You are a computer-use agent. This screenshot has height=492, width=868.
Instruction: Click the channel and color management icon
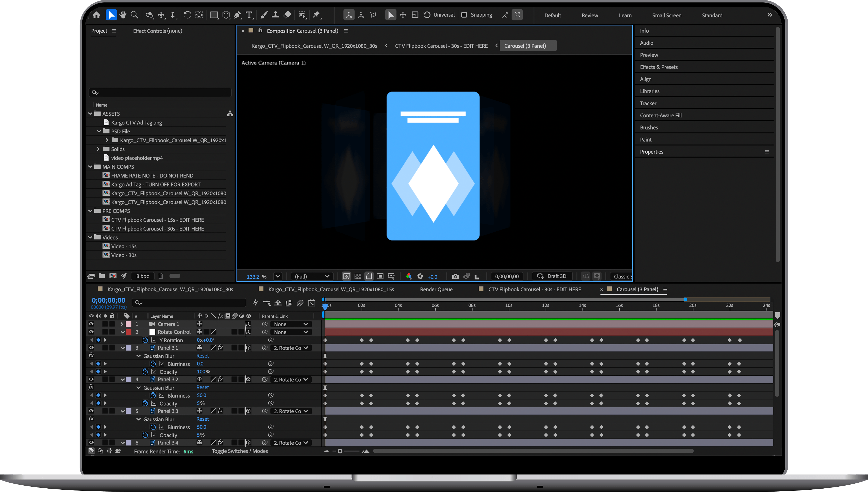[x=409, y=276]
